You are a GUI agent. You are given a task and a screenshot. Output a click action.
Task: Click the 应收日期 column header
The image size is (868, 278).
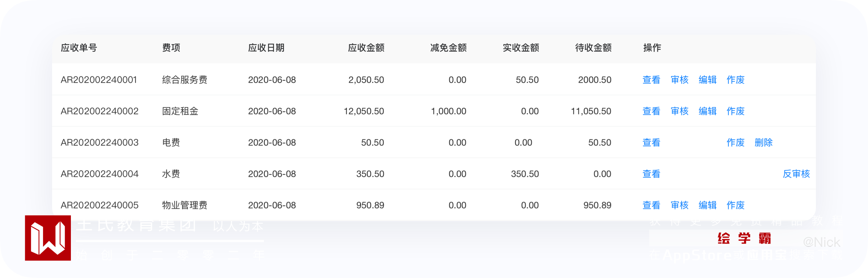point(266,48)
